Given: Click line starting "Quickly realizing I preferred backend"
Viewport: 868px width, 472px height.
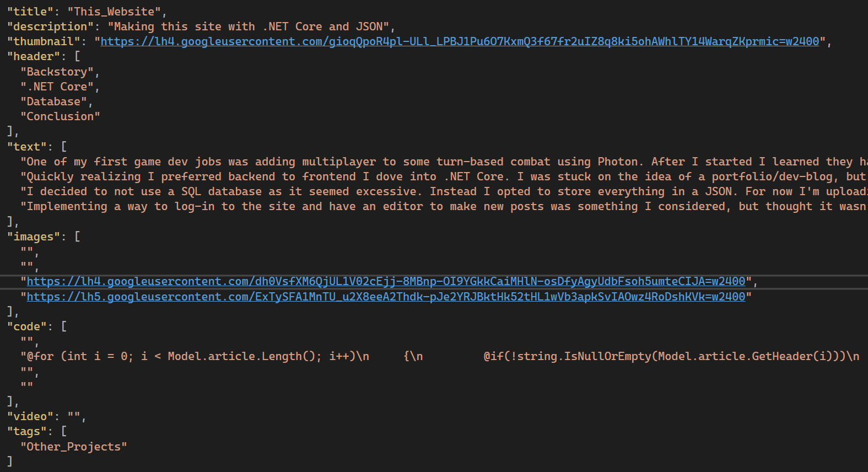Looking at the screenshot, I should 444,176.
